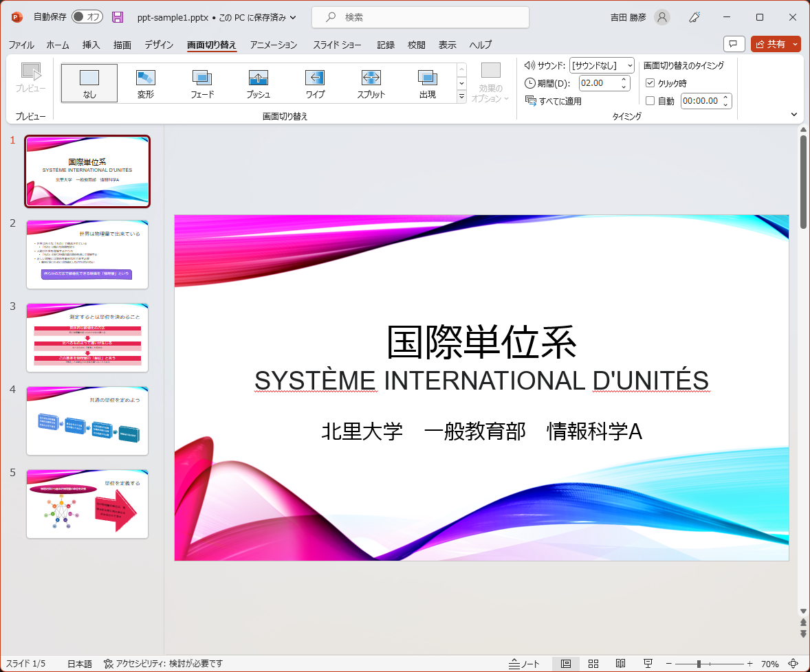Uncheck the クリック時 checkbox

(650, 82)
